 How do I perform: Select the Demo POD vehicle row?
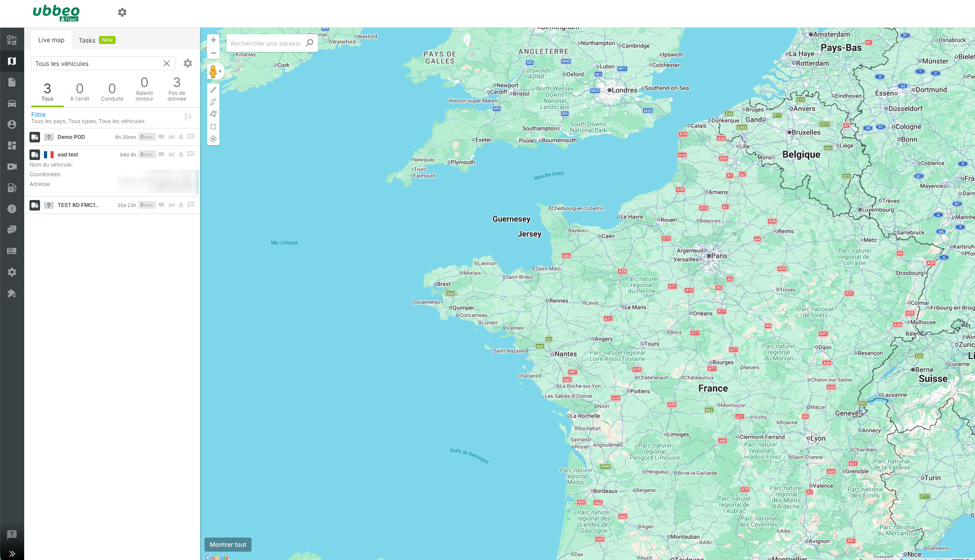point(112,137)
